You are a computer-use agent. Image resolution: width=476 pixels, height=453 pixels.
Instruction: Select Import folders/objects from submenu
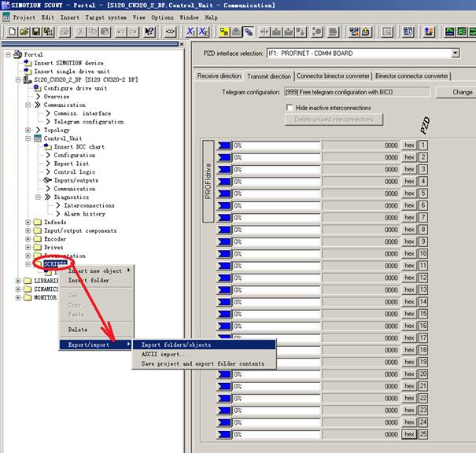(175, 344)
